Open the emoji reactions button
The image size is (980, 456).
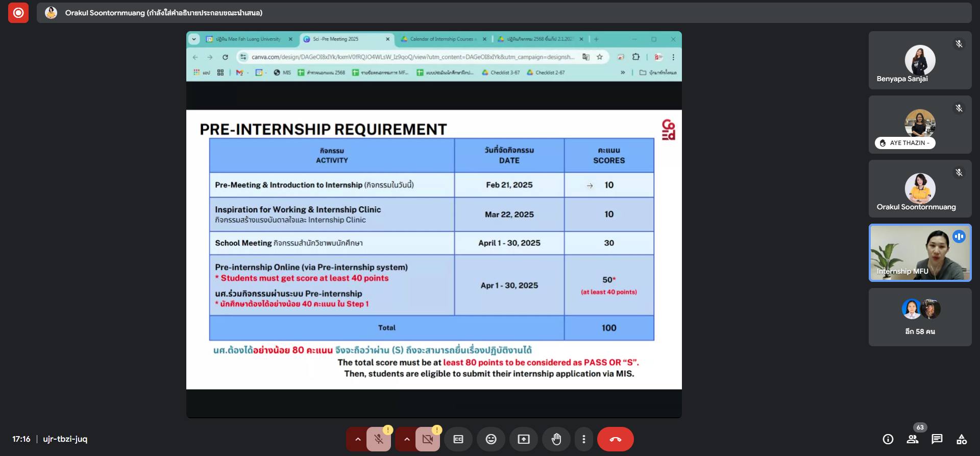(x=491, y=439)
